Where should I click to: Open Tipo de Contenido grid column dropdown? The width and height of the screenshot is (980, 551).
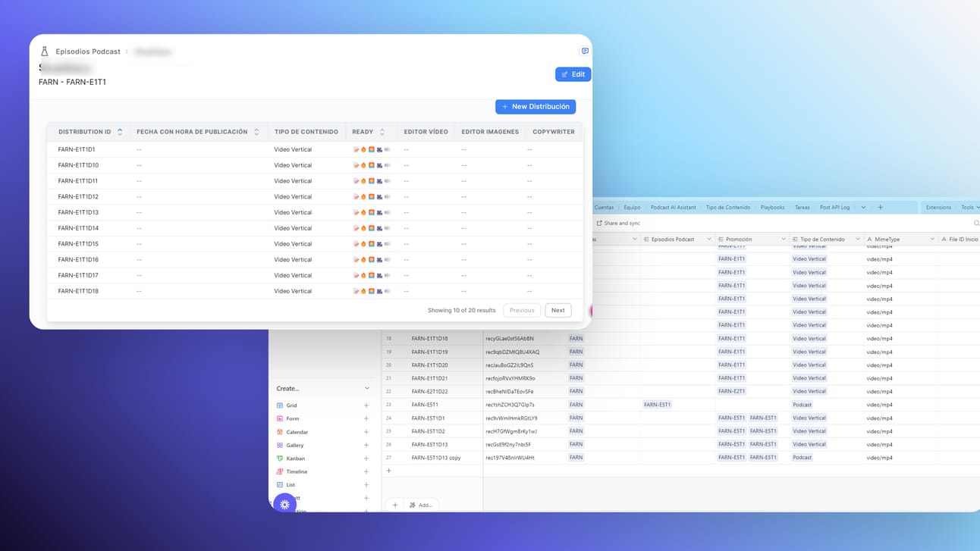858,239
